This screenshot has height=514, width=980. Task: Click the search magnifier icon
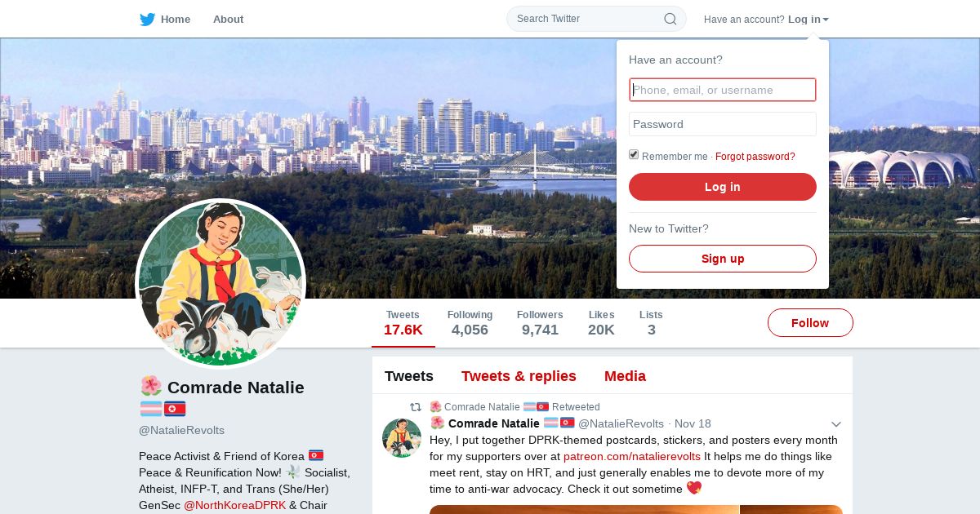click(x=670, y=19)
